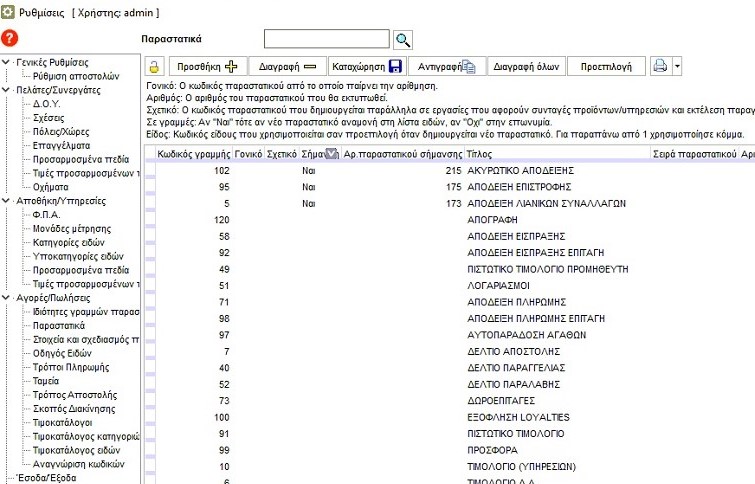Sort by Κωδικός γραμμής column header
Image resolution: width=755 pixels, height=484 pixels.
coord(194,154)
